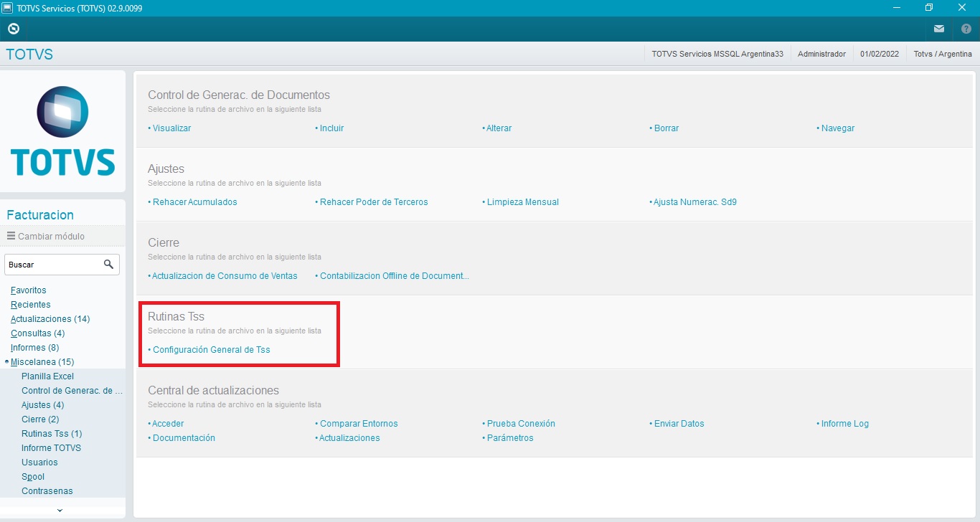The image size is (980, 522).
Task: Select Planilla Excel submenu item
Action: [48, 376]
